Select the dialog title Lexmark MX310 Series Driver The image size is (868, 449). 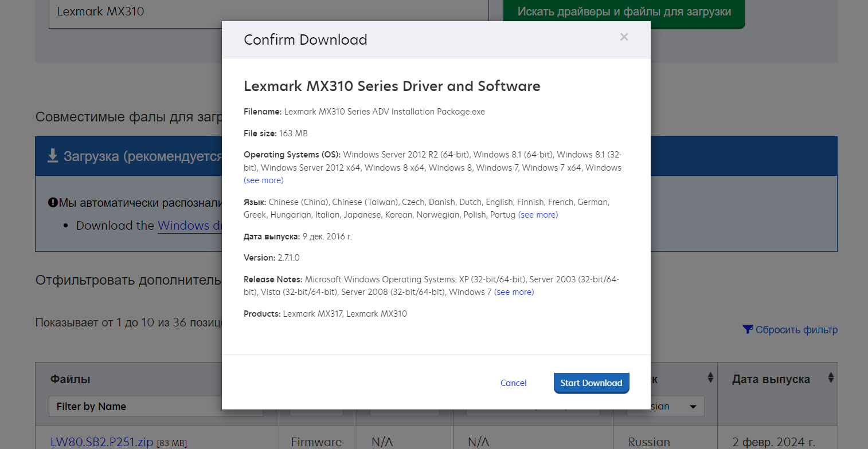point(392,86)
